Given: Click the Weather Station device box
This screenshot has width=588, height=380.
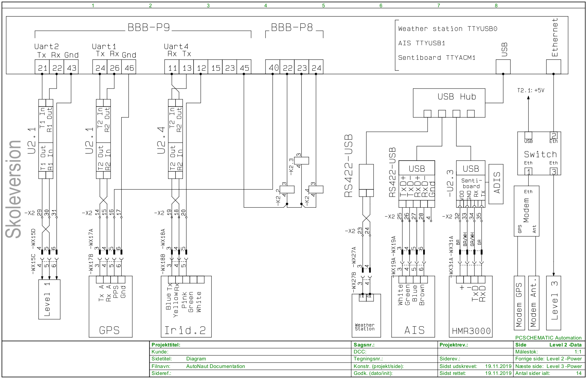Looking at the screenshot, I should tap(366, 316).
